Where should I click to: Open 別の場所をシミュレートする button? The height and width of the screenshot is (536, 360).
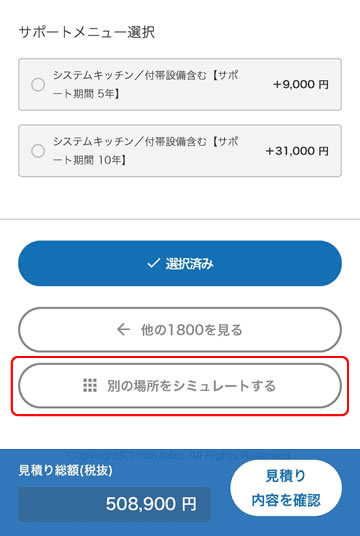(x=180, y=385)
